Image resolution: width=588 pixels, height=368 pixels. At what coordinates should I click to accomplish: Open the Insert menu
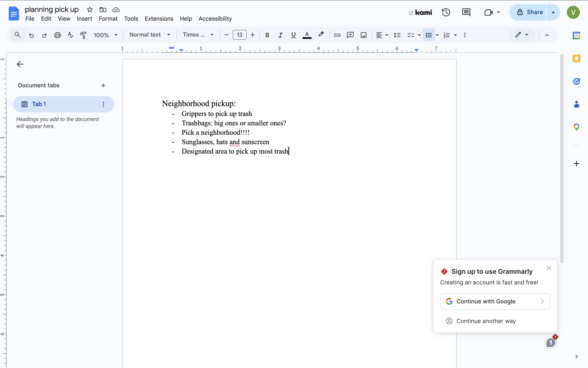click(x=85, y=19)
